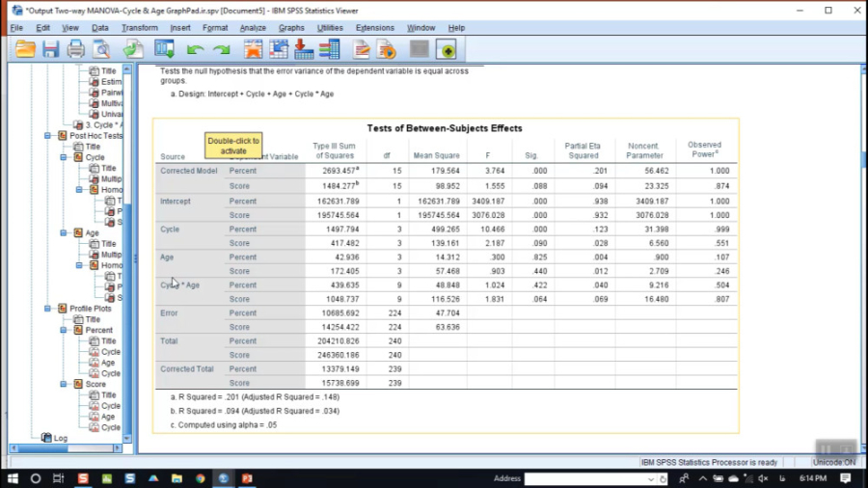
Task: Select '3. Cycle *' outline item
Action: coord(104,125)
